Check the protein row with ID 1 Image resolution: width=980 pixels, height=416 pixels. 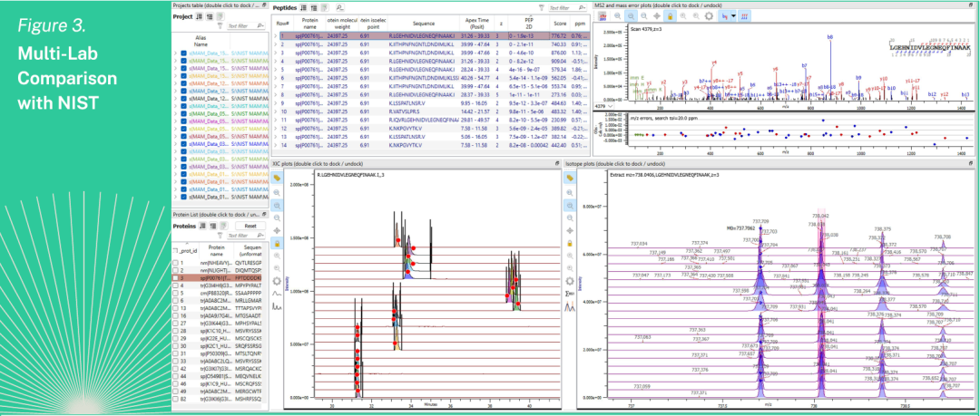(x=177, y=263)
